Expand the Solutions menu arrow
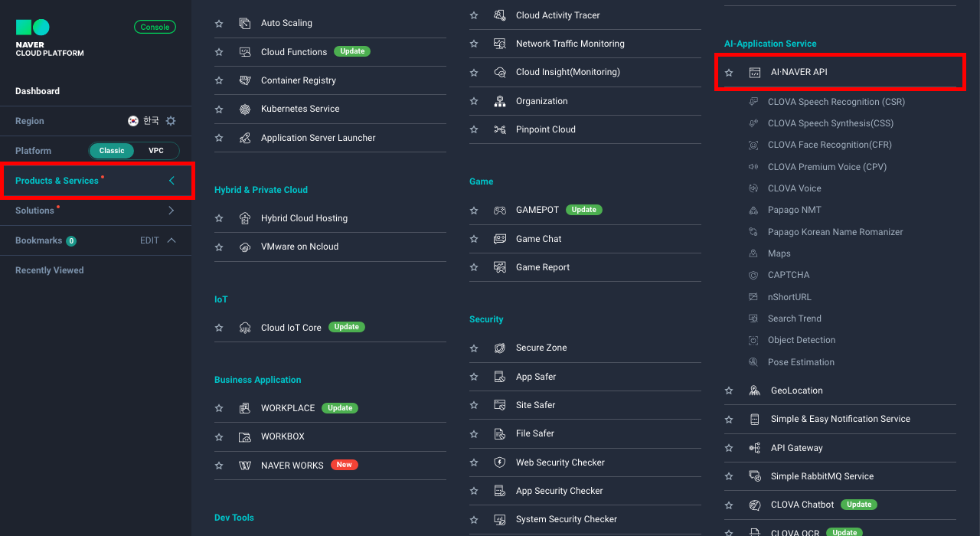 [171, 211]
